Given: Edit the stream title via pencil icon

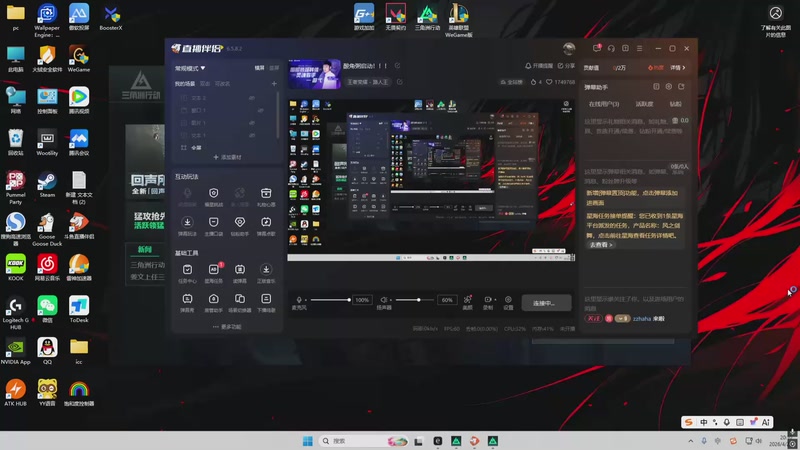Looking at the screenshot, I should tap(397, 66).
